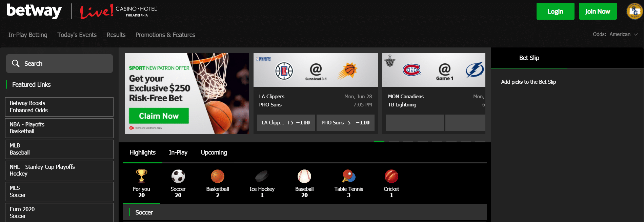
Task: Open the Risk-Free Bet promo banner image
Action: (187, 94)
